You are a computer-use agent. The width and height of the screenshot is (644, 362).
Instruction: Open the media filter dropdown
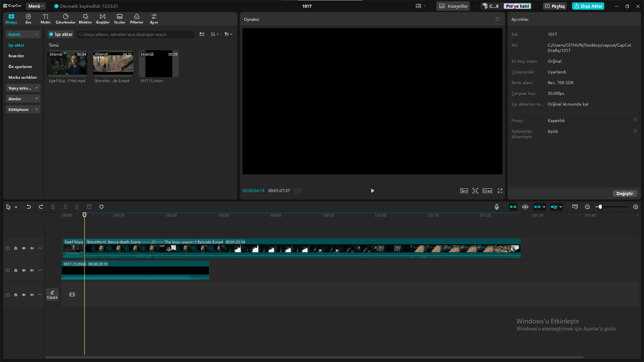coord(228,34)
